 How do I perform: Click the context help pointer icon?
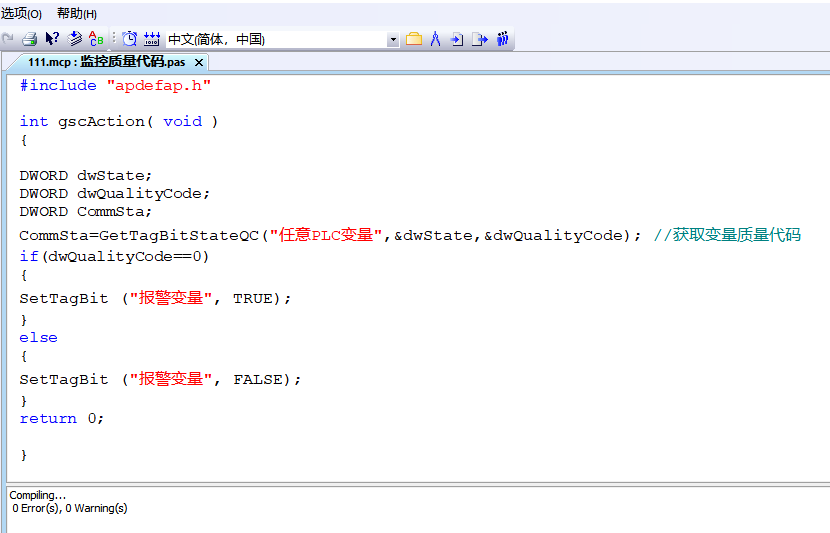pos(53,39)
